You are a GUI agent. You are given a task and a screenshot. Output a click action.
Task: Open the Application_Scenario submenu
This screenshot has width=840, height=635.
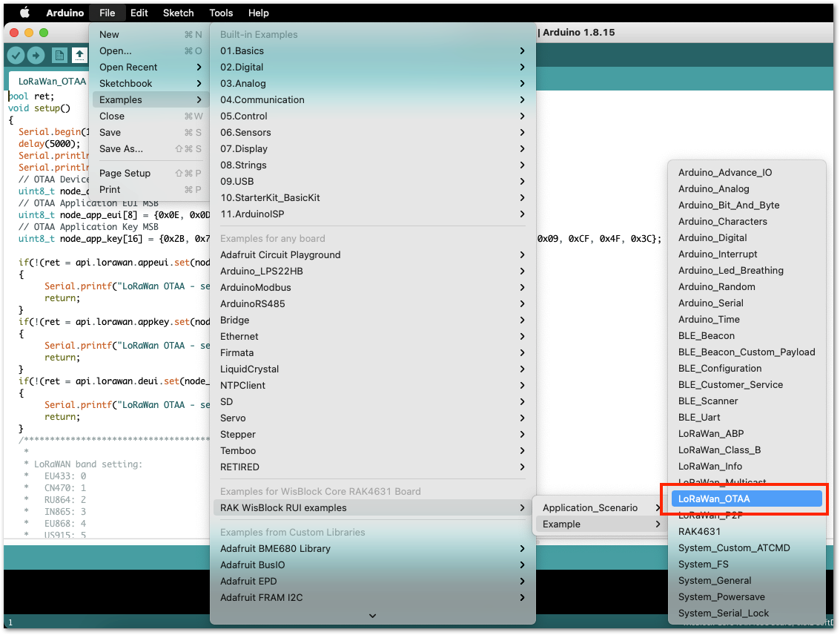[600, 508]
